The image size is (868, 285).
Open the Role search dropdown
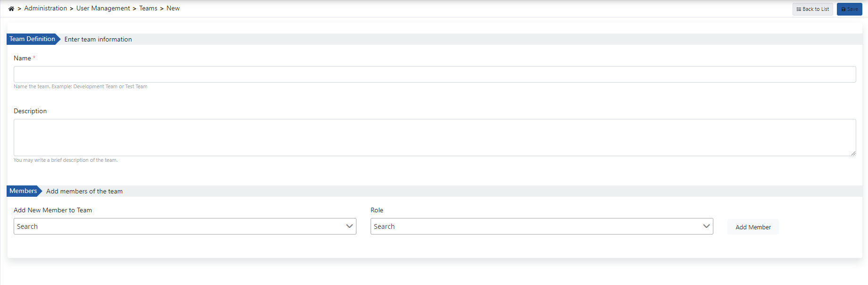coord(536,226)
